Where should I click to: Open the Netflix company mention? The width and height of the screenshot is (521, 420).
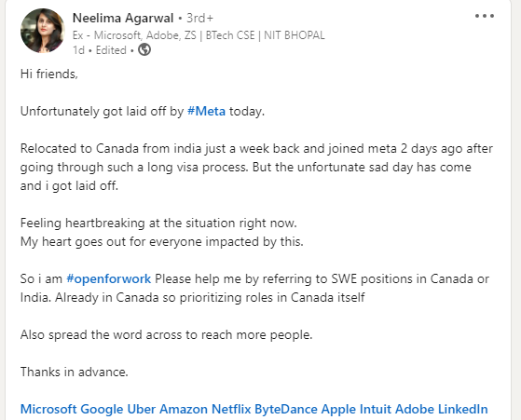pos(231,409)
